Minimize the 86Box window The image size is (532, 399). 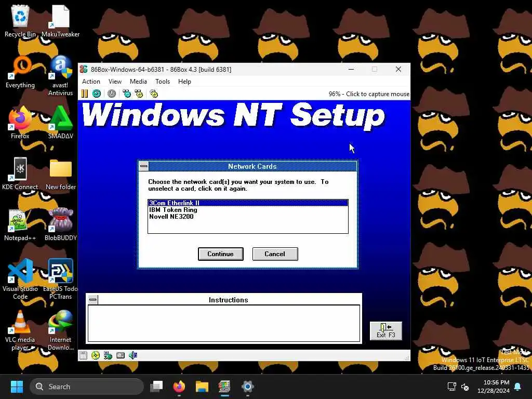pyautogui.click(x=351, y=69)
